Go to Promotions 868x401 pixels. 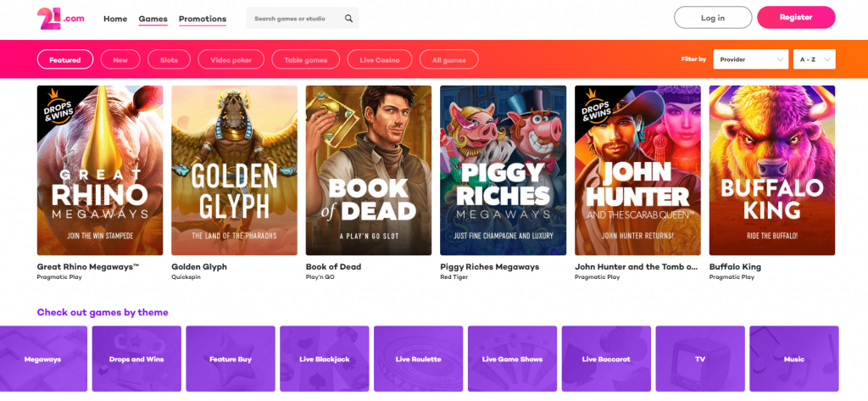pyautogui.click(x=203, y=19)
